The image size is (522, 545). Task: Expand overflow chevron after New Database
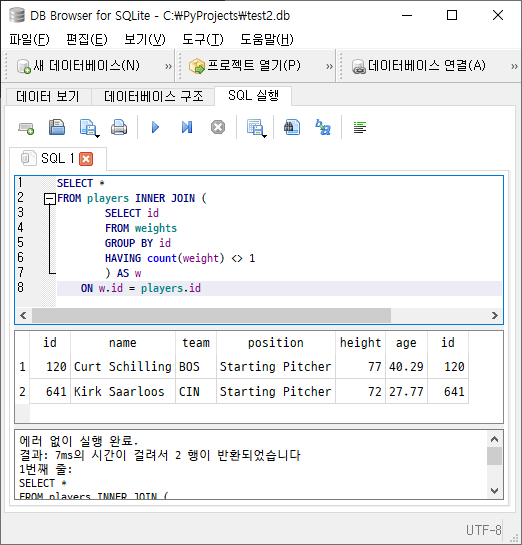tap(169, 66)
